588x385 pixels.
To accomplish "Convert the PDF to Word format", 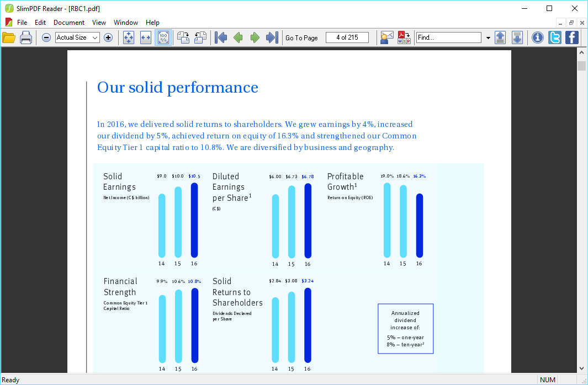I will click(404, 37).
